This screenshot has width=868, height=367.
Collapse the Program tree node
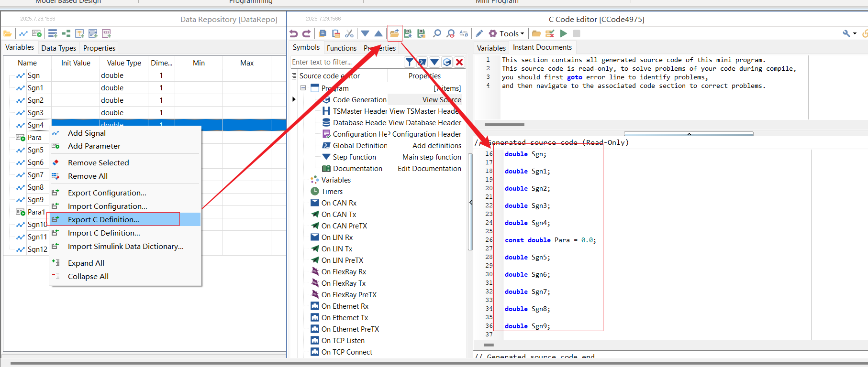303,88
